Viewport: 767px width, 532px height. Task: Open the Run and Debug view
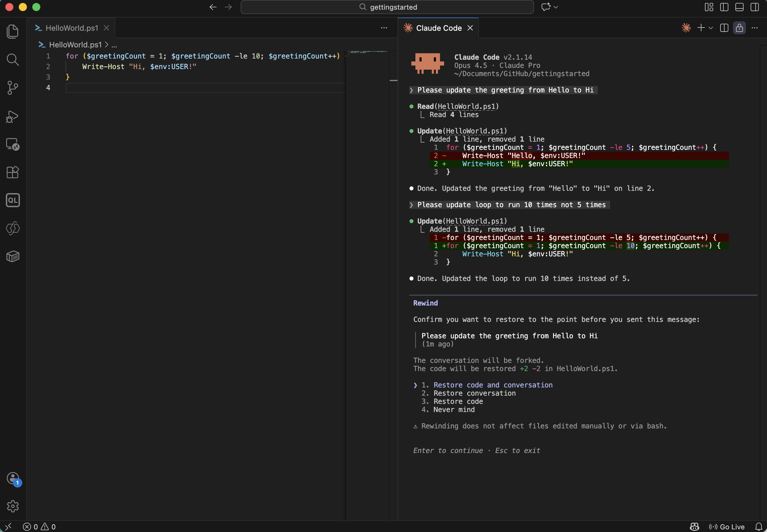pyautogui.click(x=13, y=116)
